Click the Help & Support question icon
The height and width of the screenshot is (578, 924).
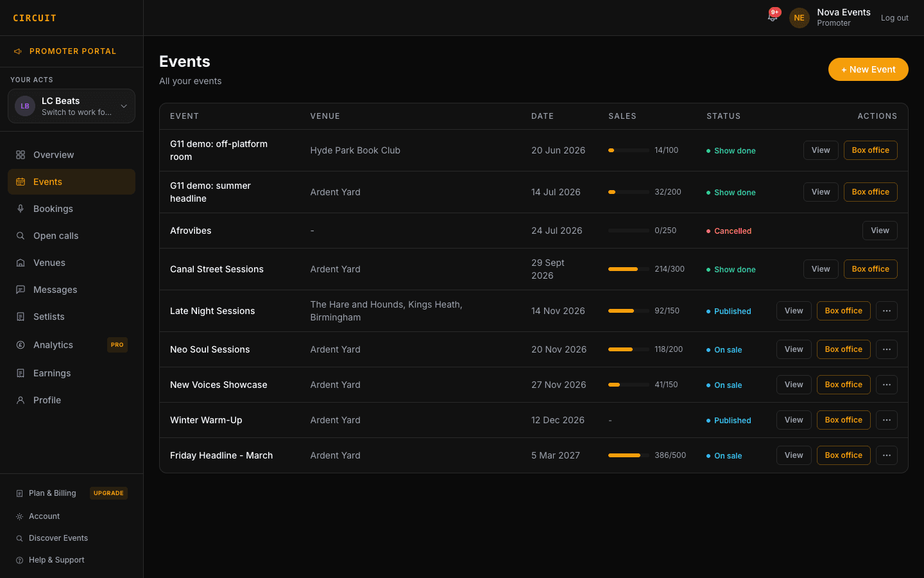pos(19,560)
